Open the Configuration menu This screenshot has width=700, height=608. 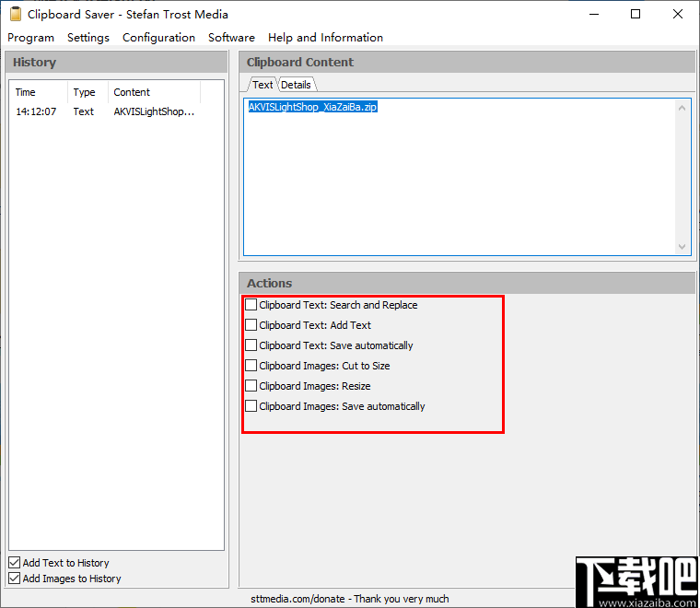pos(158,38)
